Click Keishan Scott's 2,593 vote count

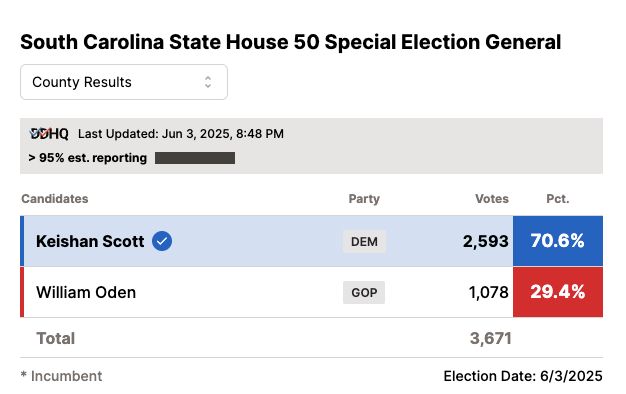coord(485,241)
